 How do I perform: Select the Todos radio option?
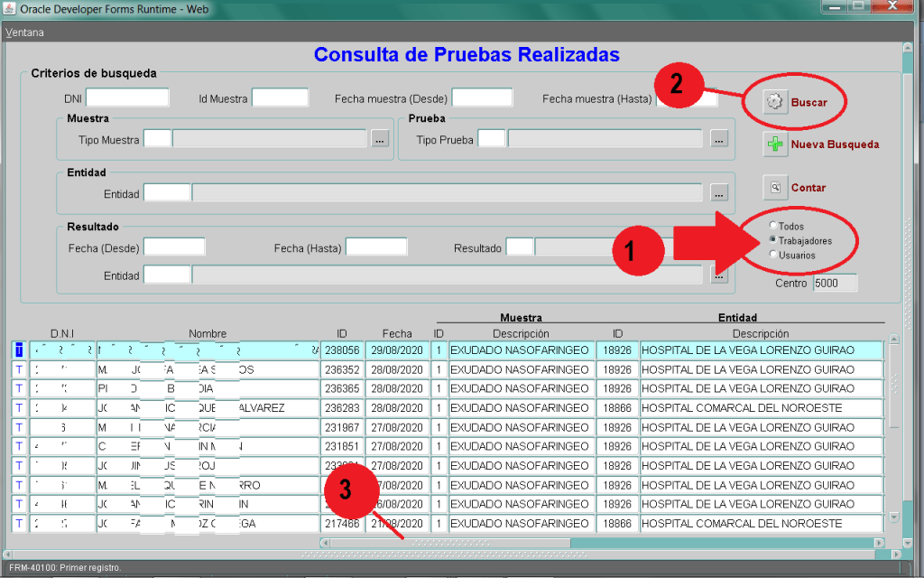click(772, 226)
